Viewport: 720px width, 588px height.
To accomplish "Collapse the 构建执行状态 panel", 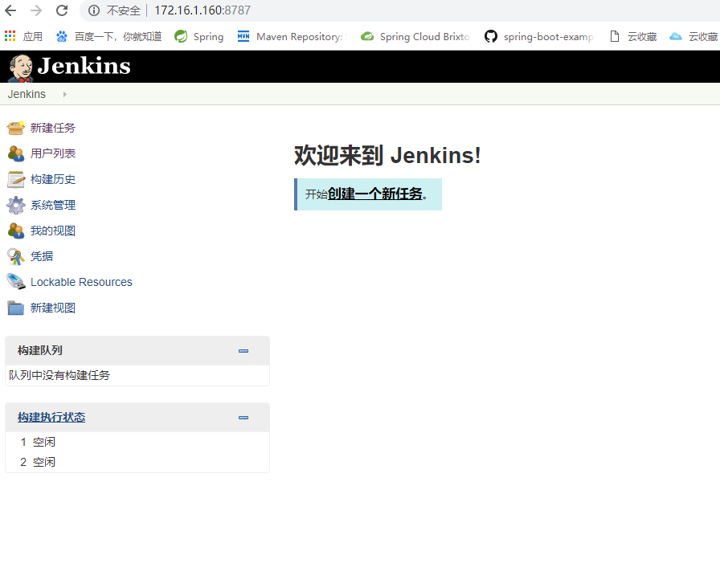I will click(243, 418).
